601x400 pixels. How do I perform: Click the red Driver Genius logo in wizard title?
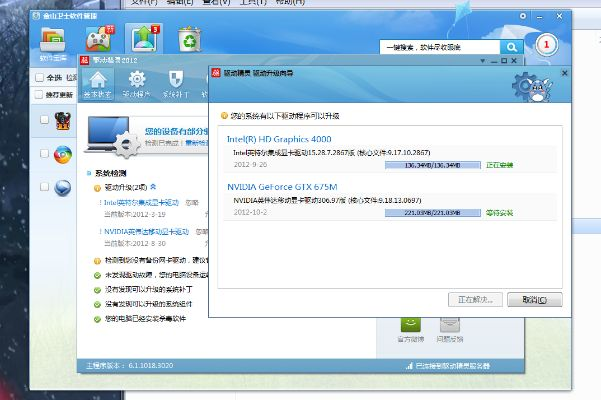point(216,73)
